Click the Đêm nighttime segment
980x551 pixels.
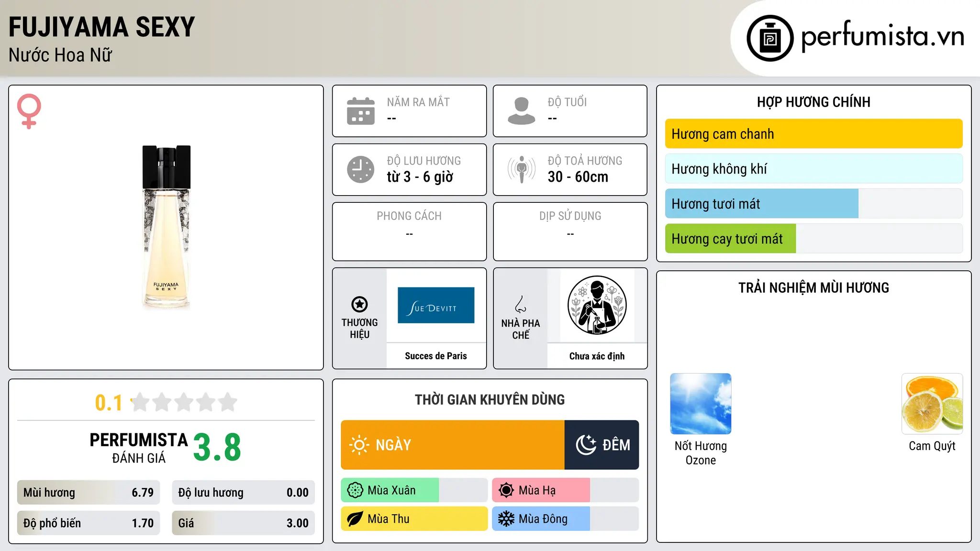[602, 445]
